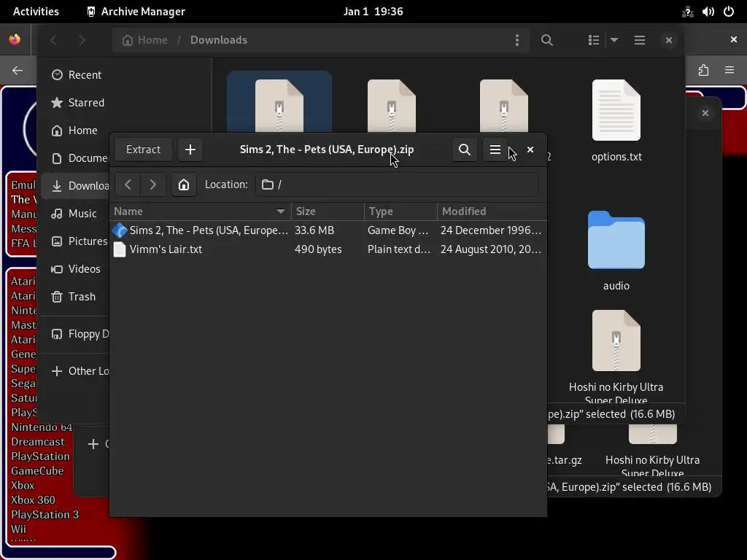Click GameCube link on the webpage

[37, 471]
